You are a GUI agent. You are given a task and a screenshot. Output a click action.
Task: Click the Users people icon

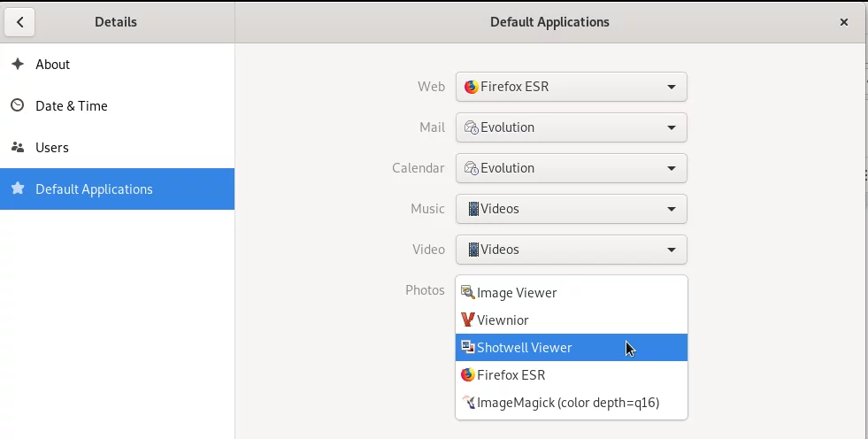pos(18,147)
